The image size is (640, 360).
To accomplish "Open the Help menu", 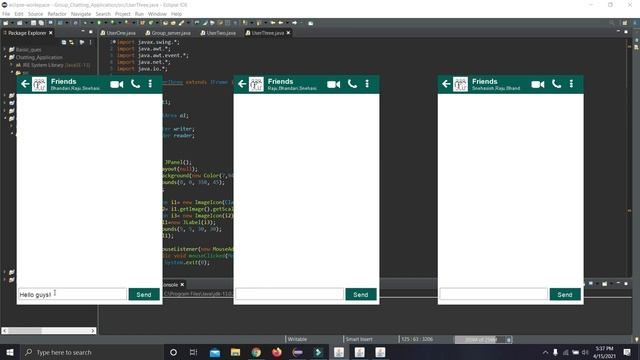I will [x=176, y=14].
